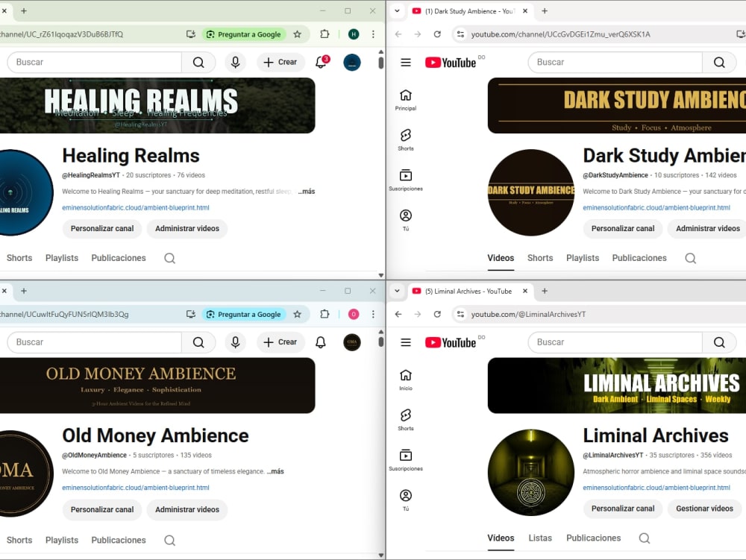Viewport: 746px width, 560px height.
Task: Expand Old Money Ambience description with ...más
Action: pyautogui.click(x=275, y=471)
